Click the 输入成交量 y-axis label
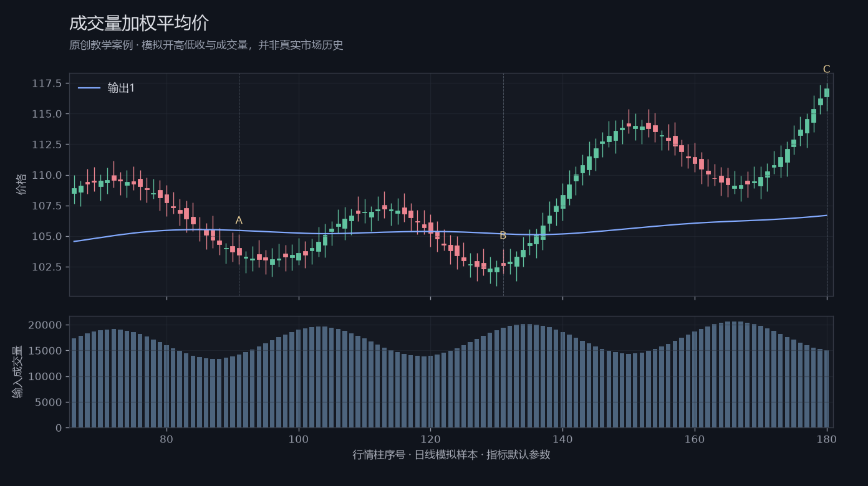This screenshot has height=486, width=868. pyautogui.click(x=17, y=372)
